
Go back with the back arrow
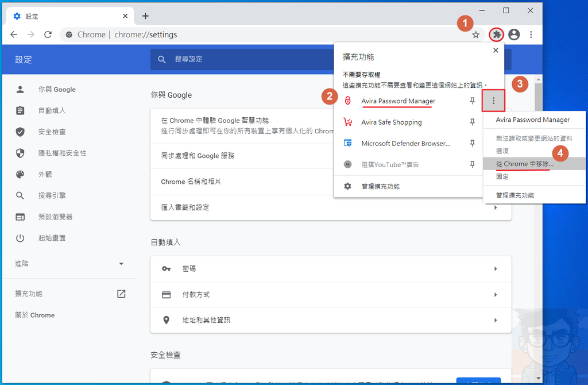(14, 34)
